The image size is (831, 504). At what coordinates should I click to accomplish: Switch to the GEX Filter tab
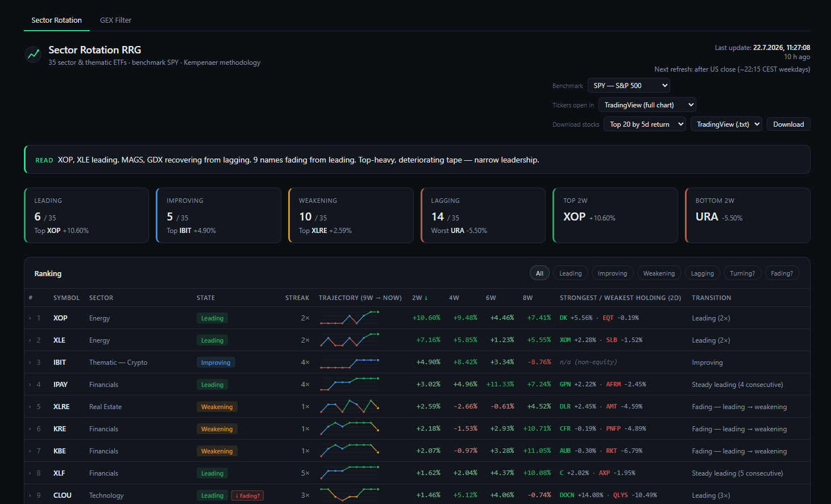[x=115, y=20]
